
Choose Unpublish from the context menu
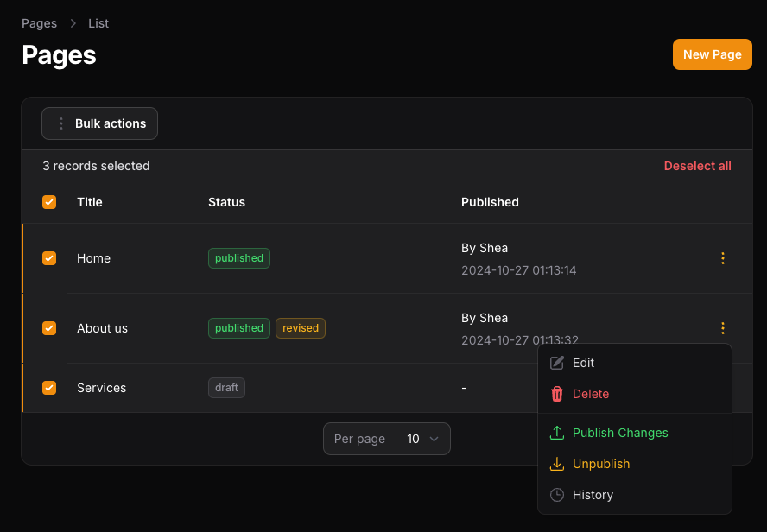pos(601,464)
